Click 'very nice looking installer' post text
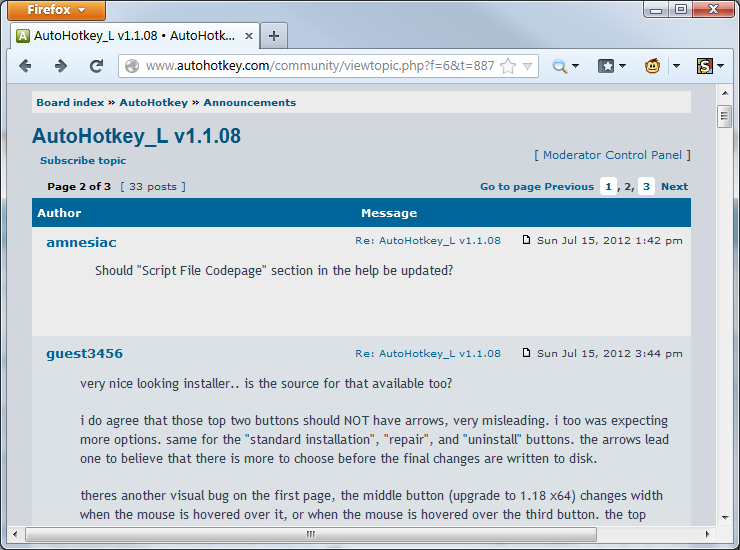 tap(266, 383)
